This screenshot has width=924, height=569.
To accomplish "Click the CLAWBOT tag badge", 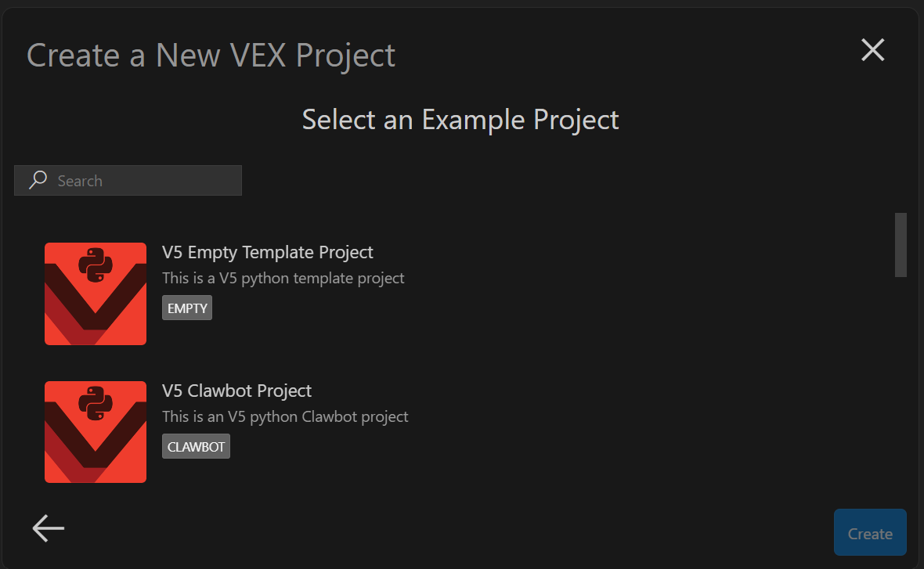I will click(196, 446).
